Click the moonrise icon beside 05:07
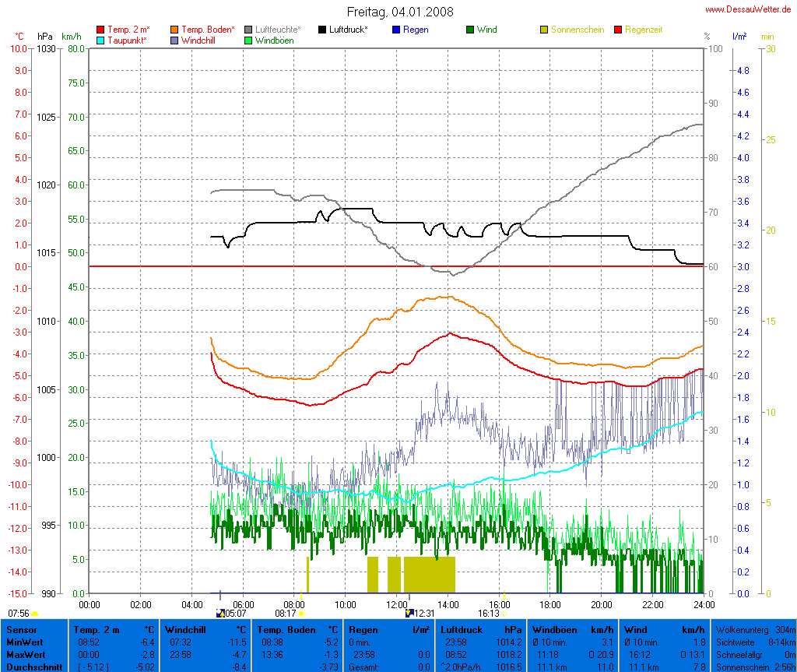 [x=220, y=613]
